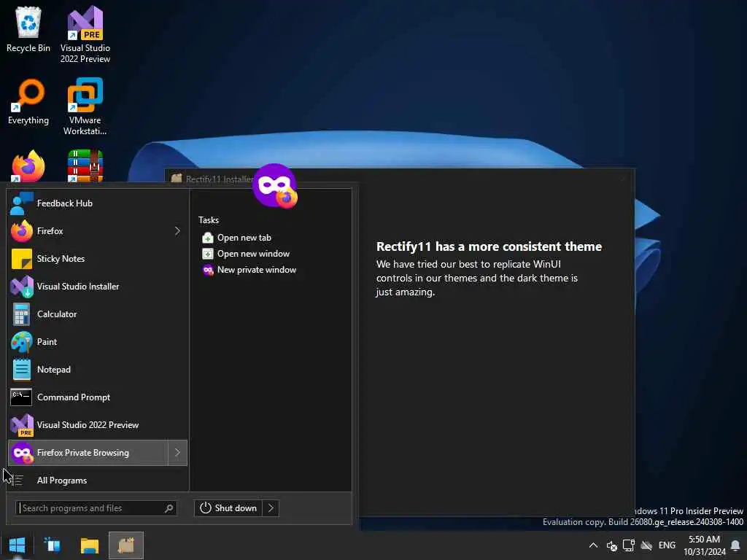
Task: Launch Calculator from Start menu
Action: tap(98, 314)
